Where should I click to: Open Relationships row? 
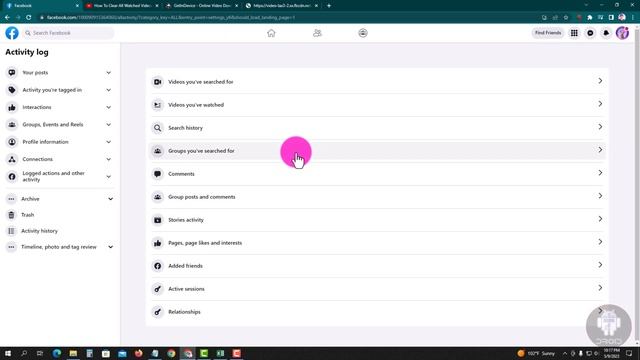click(377, 312)
